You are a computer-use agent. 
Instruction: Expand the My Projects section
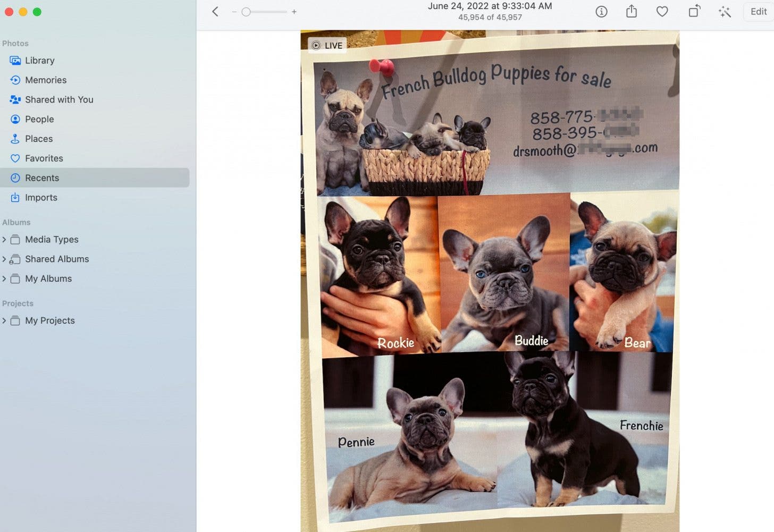click(x=5, y=320)
